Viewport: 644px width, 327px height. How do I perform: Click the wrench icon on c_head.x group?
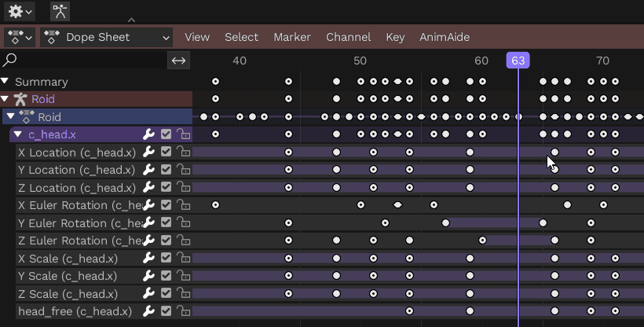pyautogui.click(x=148, y=134)
